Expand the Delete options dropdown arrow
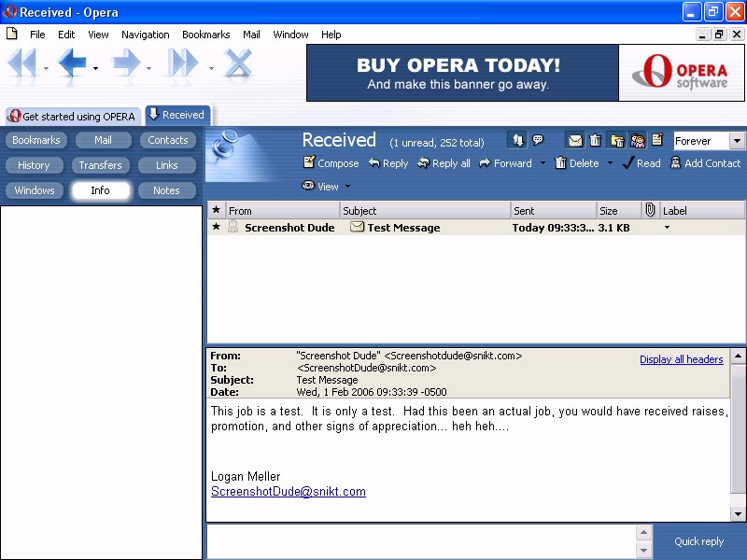Image resolution: width=747 pixels, height=560 pixels. [611, 163]
